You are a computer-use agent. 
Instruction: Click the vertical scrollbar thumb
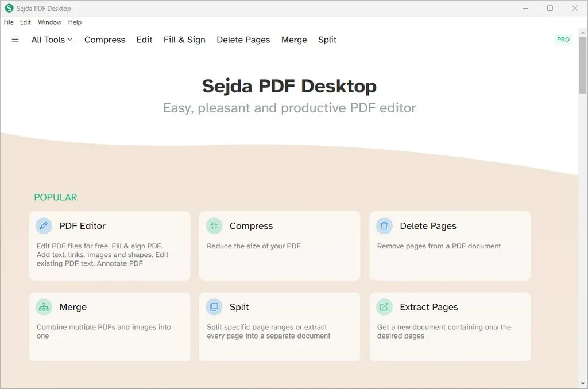click(x=582, y=65)
